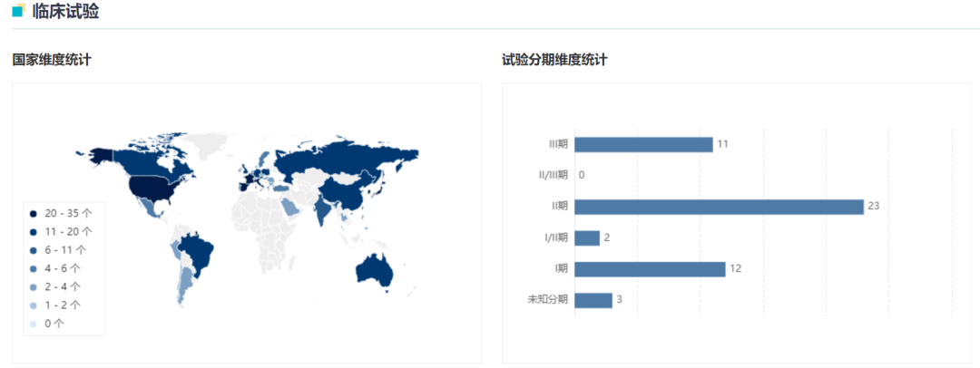Viewport: 980px width, 368px height.
Task: Click the I/II期 bar showing 2
Action: pos(587,237)
